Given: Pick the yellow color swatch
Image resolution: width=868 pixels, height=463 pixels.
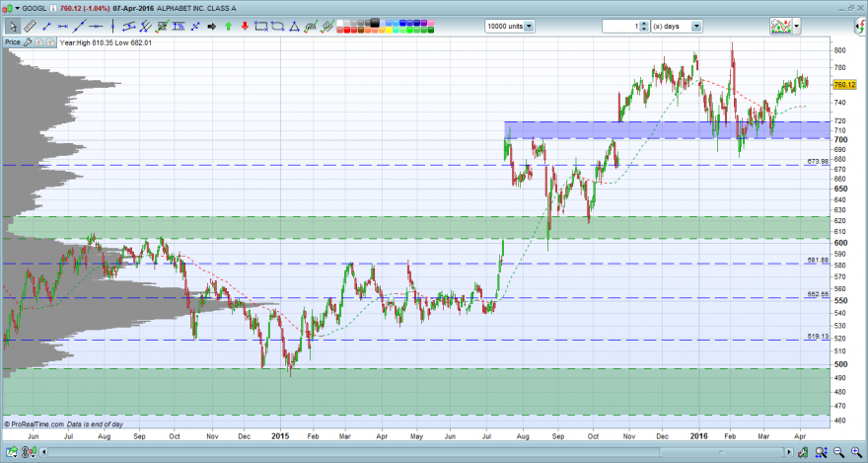Looking at the screenshot, I should coord(388,30).
